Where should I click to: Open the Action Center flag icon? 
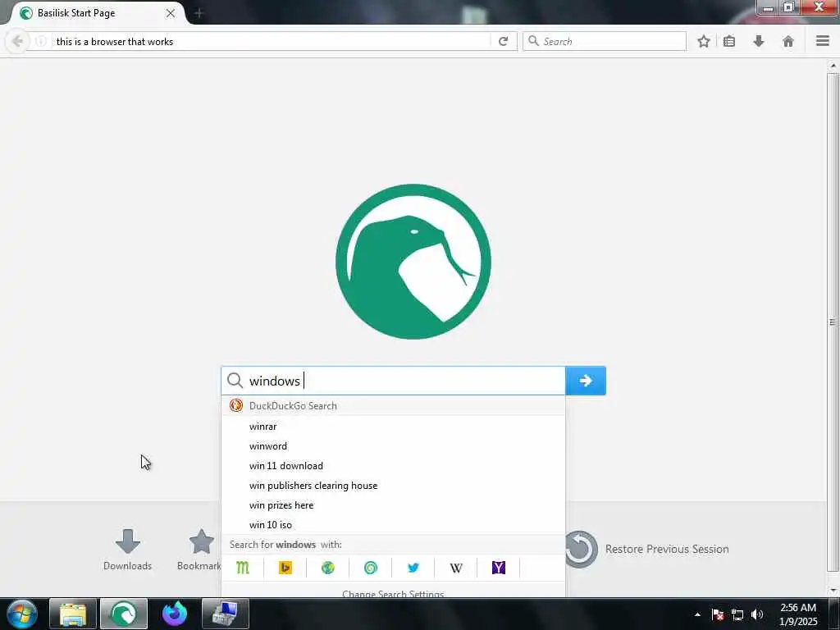coord(718,614)
